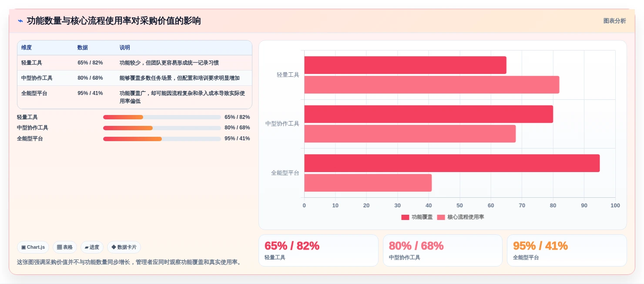Click the 中型协作工具 progress bar
The width and height of the screenshot is (644, 284).
[x=162, y=128]
